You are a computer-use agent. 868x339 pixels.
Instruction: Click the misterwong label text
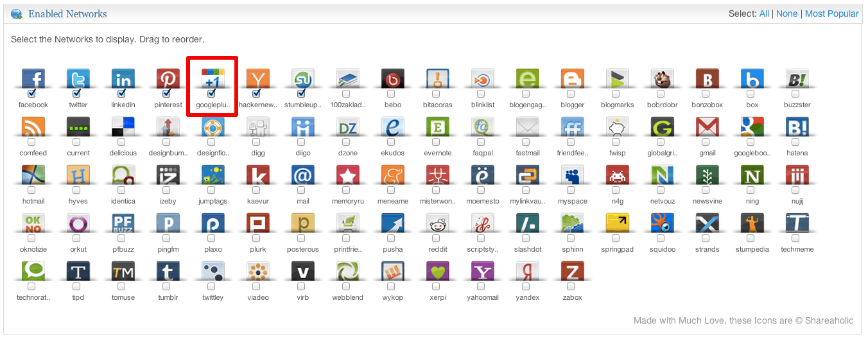tap(438, 201)
